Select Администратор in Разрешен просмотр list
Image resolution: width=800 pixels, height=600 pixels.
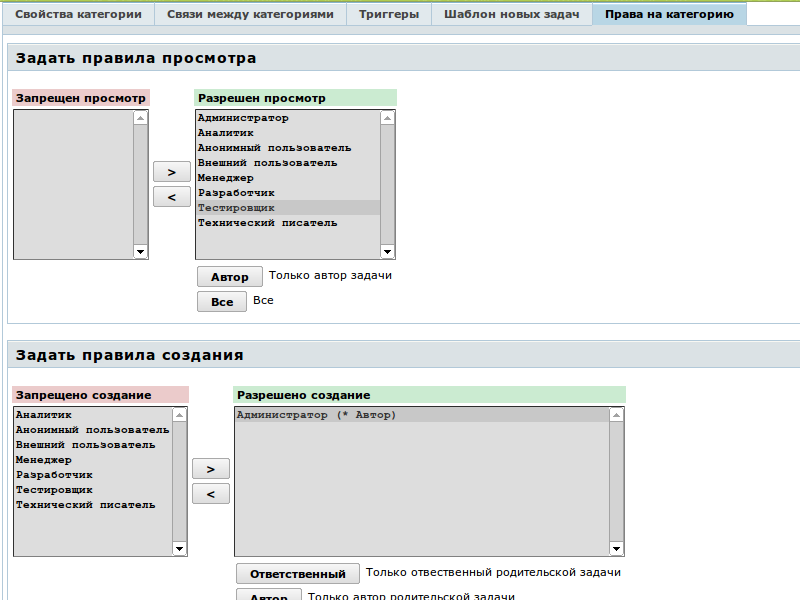coord(243,118)
